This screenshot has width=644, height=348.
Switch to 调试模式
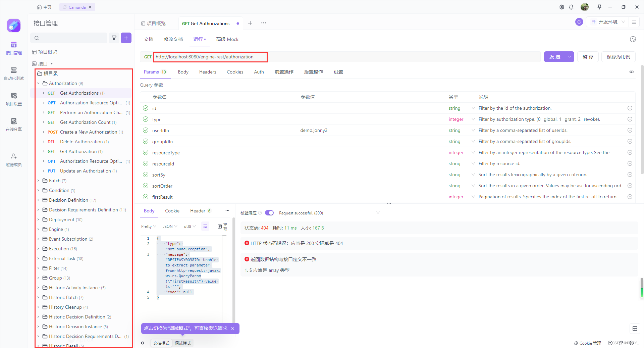183,343
